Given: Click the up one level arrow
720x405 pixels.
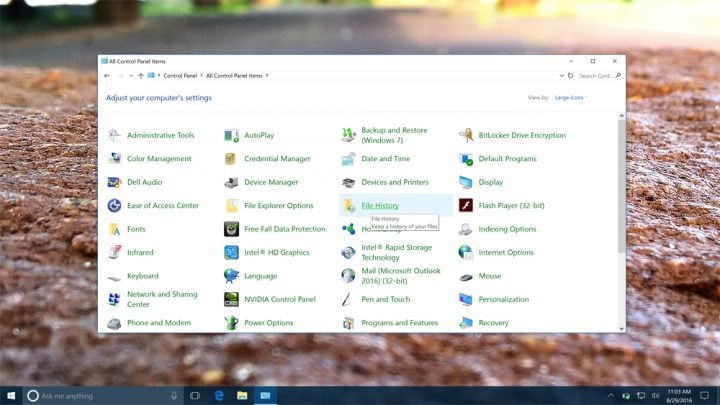Looking at the screenshot, I should (141, 76).
